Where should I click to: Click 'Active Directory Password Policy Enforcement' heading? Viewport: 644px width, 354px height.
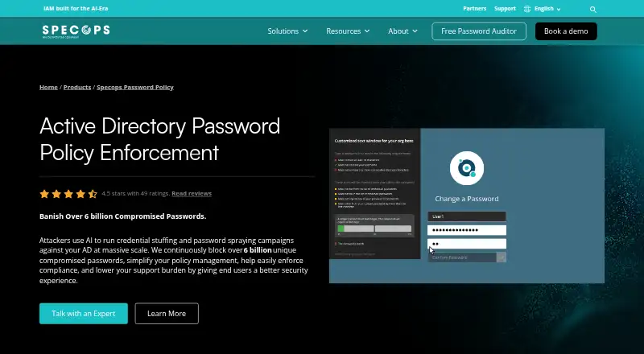(159, 139)
